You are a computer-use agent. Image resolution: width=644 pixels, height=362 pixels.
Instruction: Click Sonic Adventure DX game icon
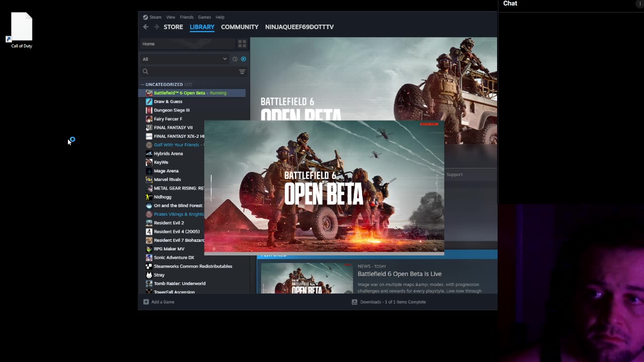coord(149,257)
